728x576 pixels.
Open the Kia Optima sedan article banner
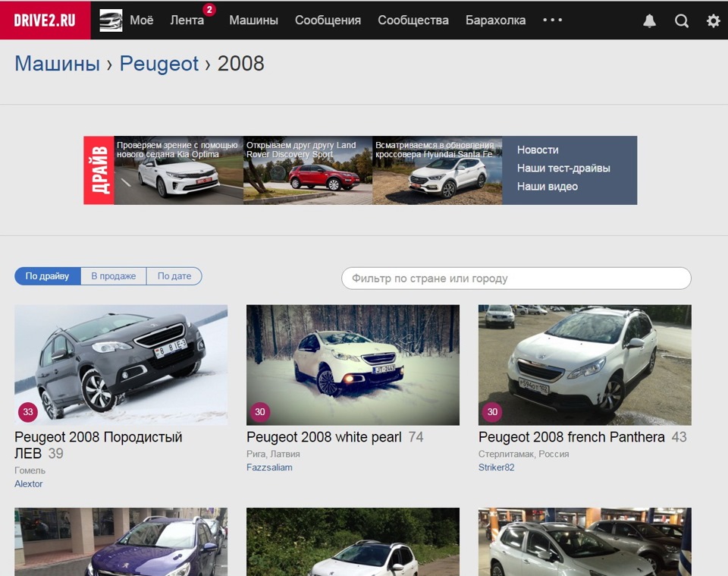point(179,171)
